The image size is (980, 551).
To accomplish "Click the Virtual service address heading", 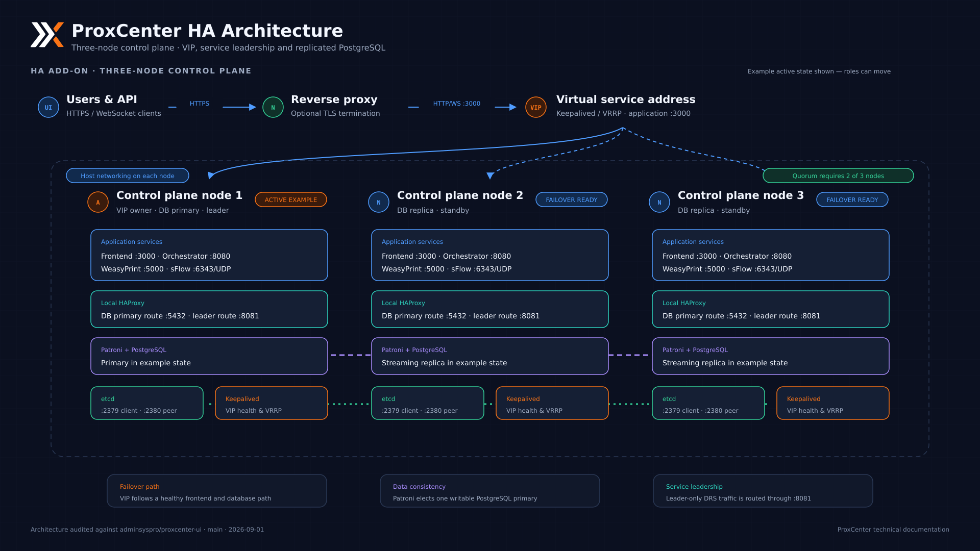I will tap(626, 99).
